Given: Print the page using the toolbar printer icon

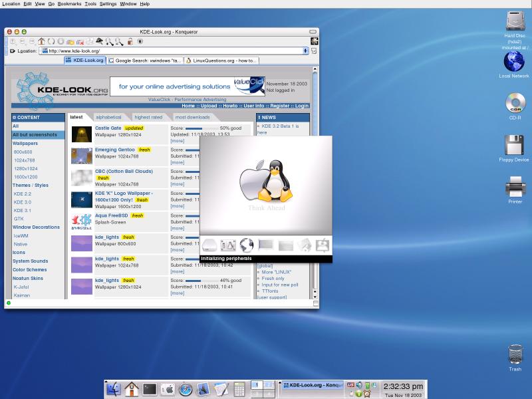Looking at the screenshot, I should coord(90,41).
